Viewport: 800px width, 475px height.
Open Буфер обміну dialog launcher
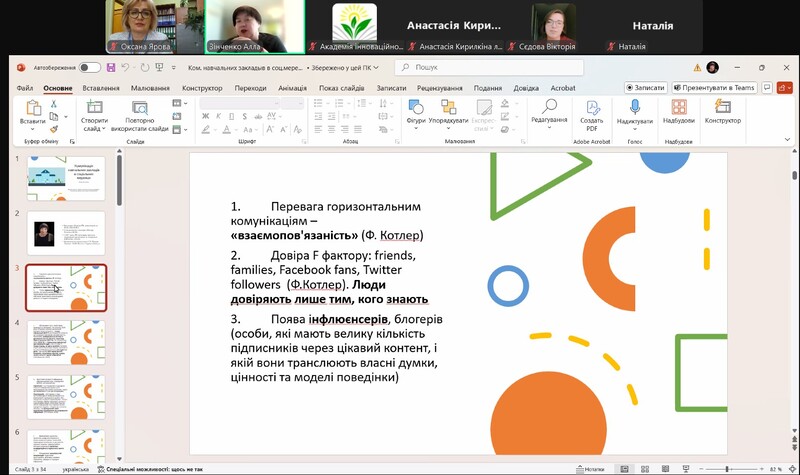pyautogui.click(x=72, y=141)
